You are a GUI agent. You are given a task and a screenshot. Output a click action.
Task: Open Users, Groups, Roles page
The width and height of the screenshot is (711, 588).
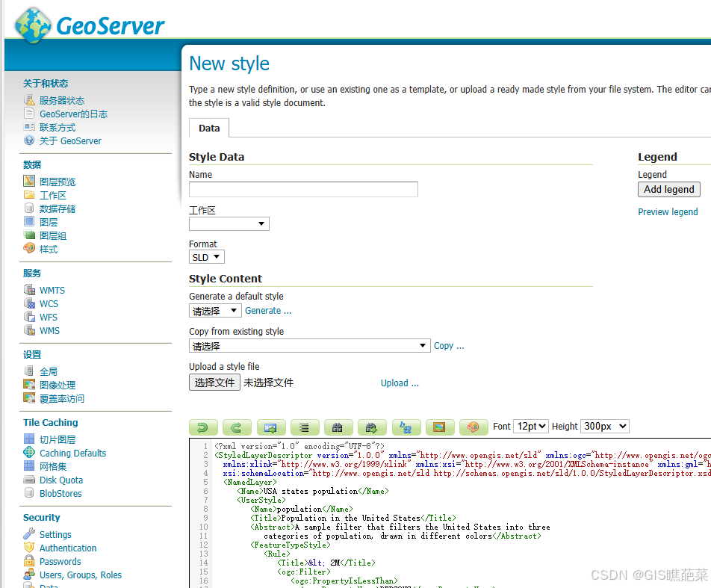81,575
